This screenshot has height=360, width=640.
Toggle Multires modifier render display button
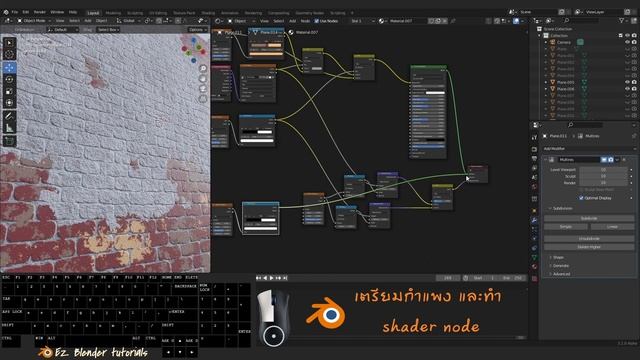coord(611,160)
